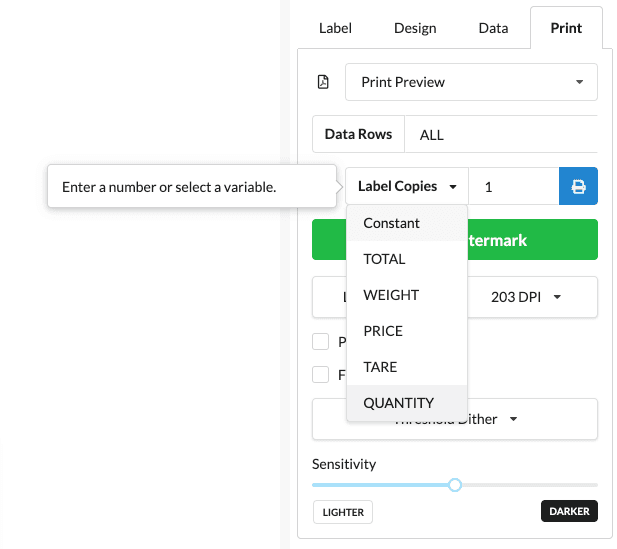Open the Data tab
The width and height of the screenshot is (617, 549).
(493, 28)
